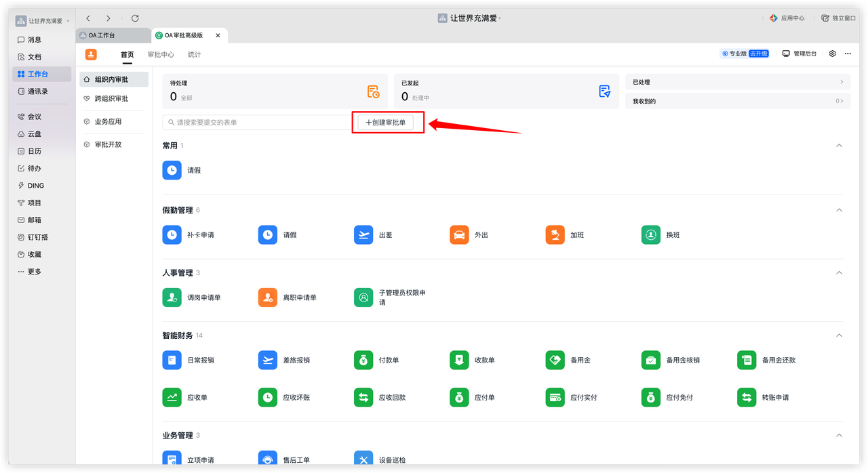This screenshot has width=868, height=473.
Task: Click the settings gear icon near 管理后台
Action: tap(832, 53)
